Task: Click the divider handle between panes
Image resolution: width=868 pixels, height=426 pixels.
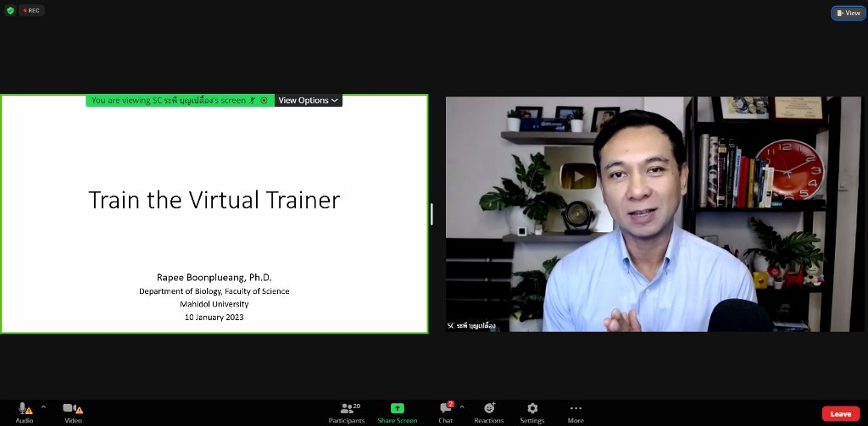Action: [432, 213]
